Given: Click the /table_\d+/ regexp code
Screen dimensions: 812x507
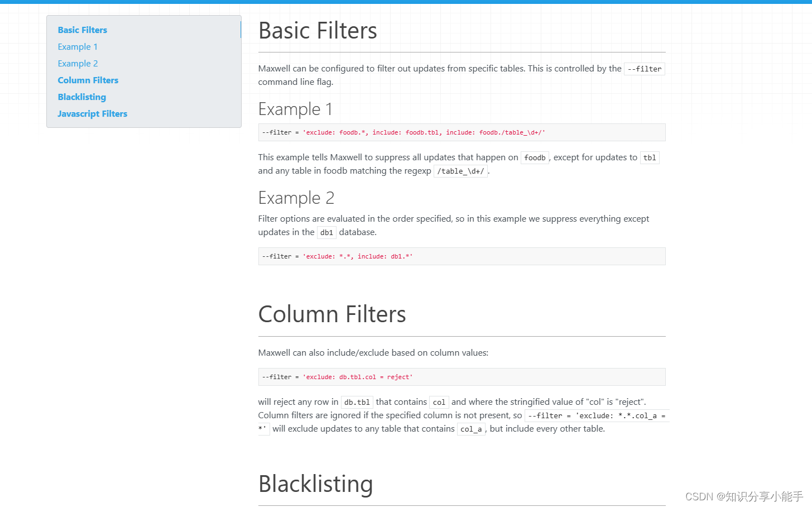Looking at the screenshot, I should pos(460,171).
